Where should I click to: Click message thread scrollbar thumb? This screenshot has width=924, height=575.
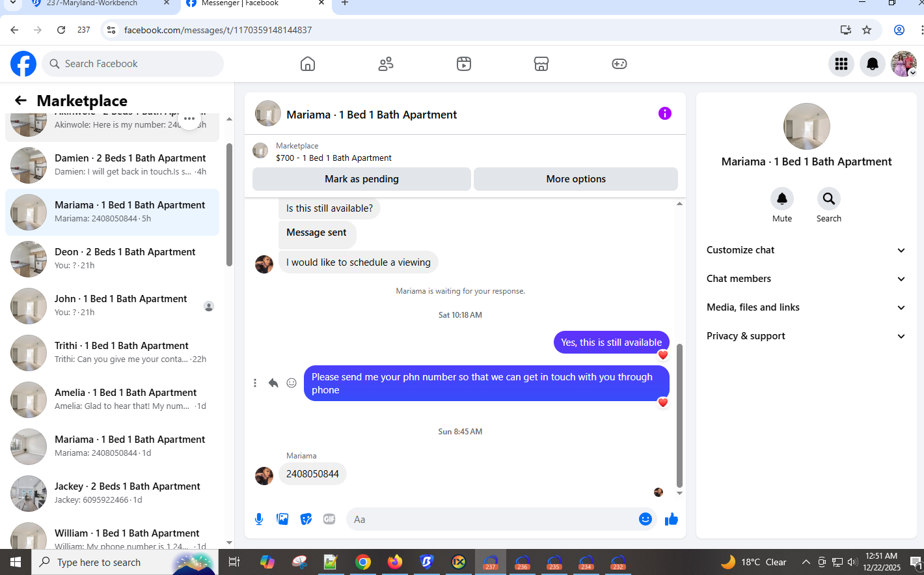679,415
